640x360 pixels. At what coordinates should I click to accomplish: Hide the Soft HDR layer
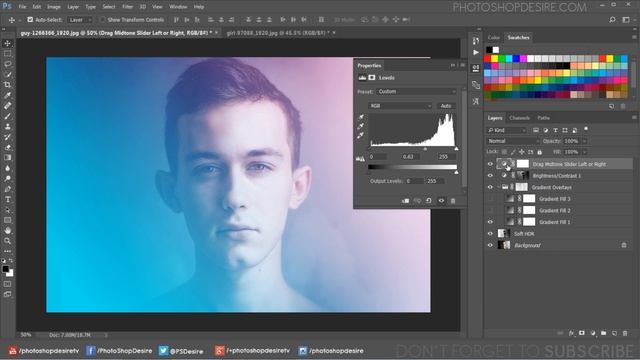[490, 234]
